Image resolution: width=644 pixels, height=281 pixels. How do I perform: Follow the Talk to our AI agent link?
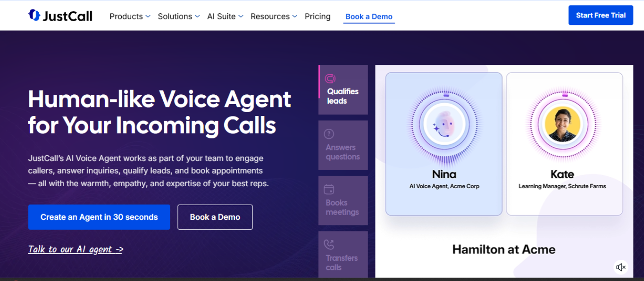tap(75, 249)
